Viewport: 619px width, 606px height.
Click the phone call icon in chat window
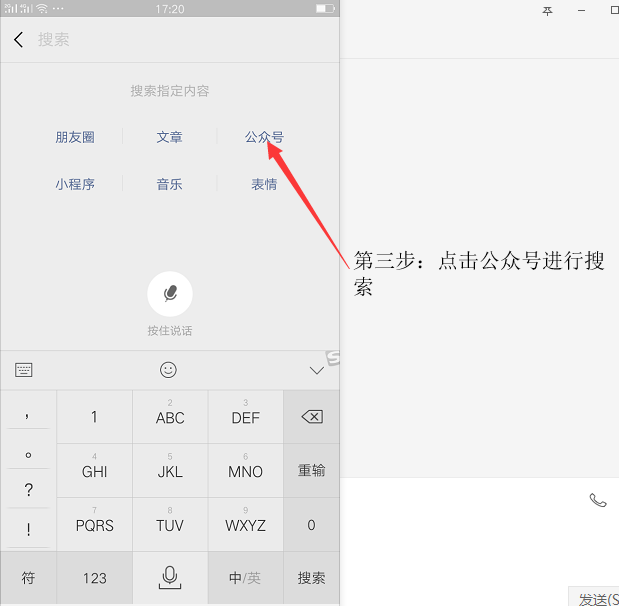(x=598, y=500)
